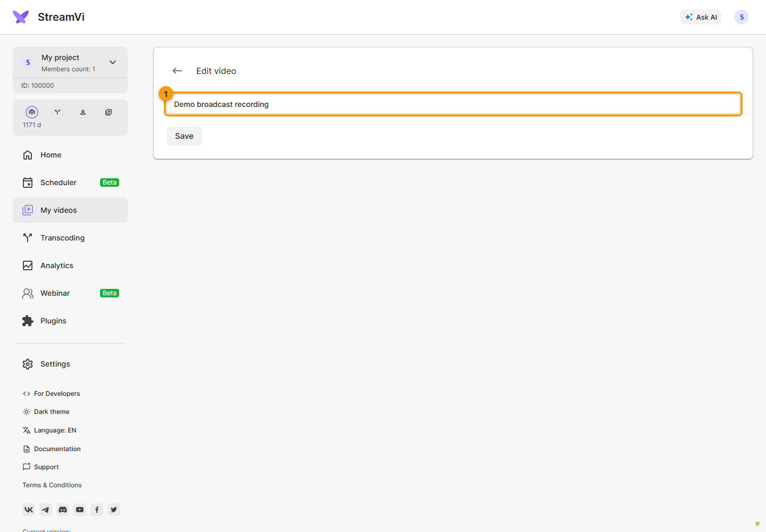Click the video title input field
Screen dimensions: 766x532
[x=453, y=104]
